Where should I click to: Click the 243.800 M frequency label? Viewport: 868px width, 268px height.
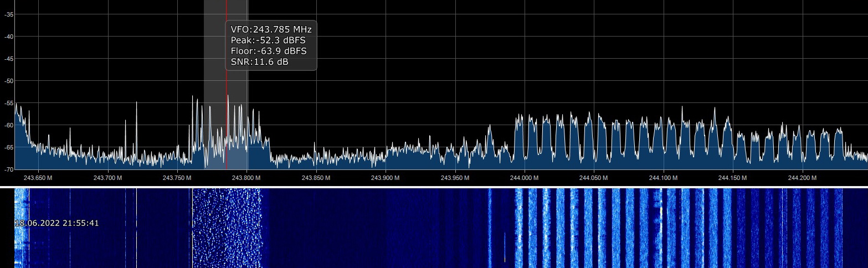point(246,178)
